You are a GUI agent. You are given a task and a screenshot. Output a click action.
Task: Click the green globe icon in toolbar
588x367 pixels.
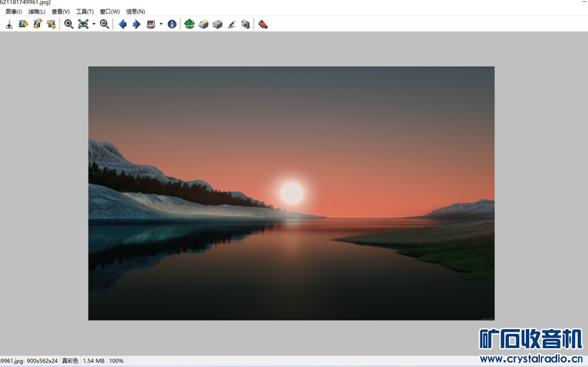pyautogui.click(x=189, y=24)
